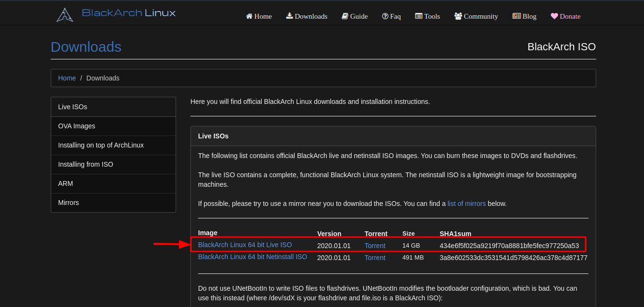
Task: Click the list icon beside Tools
Action: pyautogui.click(x=419, y=16)
